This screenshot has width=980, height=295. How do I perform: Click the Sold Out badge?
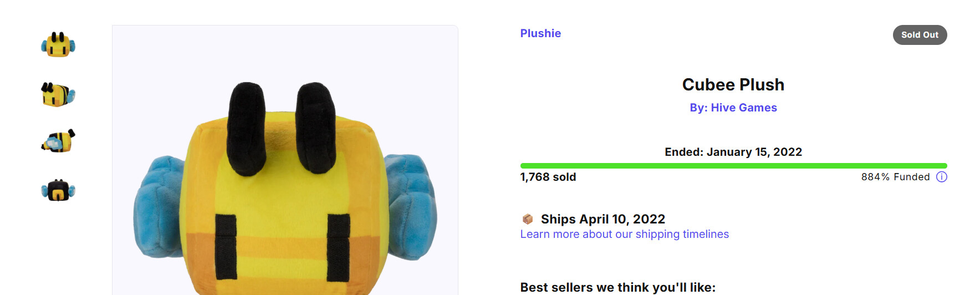(x=920, y=35)
